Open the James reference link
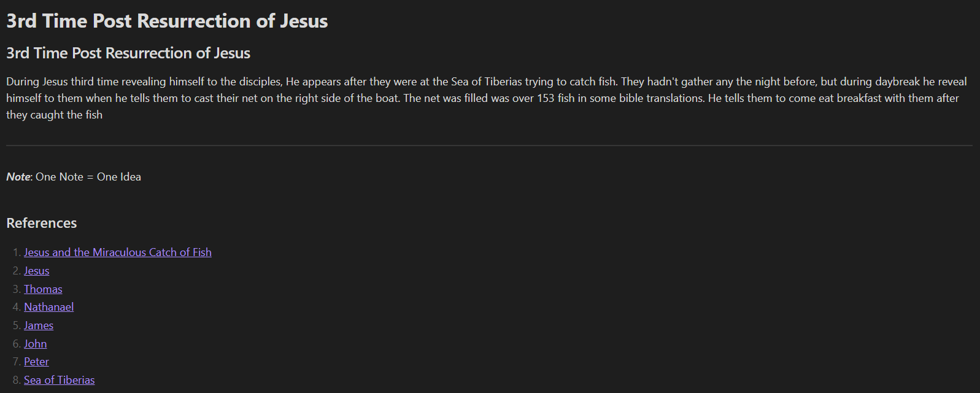Viewport: 980px width, 393px height. 39,325
